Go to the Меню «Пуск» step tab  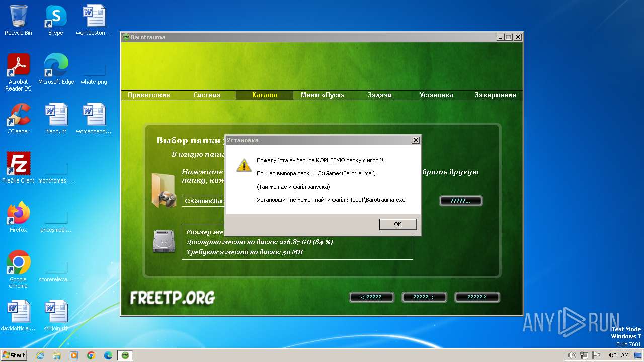321,95
